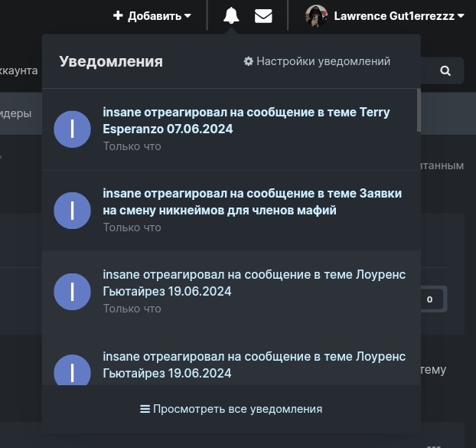
Task: Click the Lawrence Gut1errezzz profile avatar
Action: (x=316, y=15)
